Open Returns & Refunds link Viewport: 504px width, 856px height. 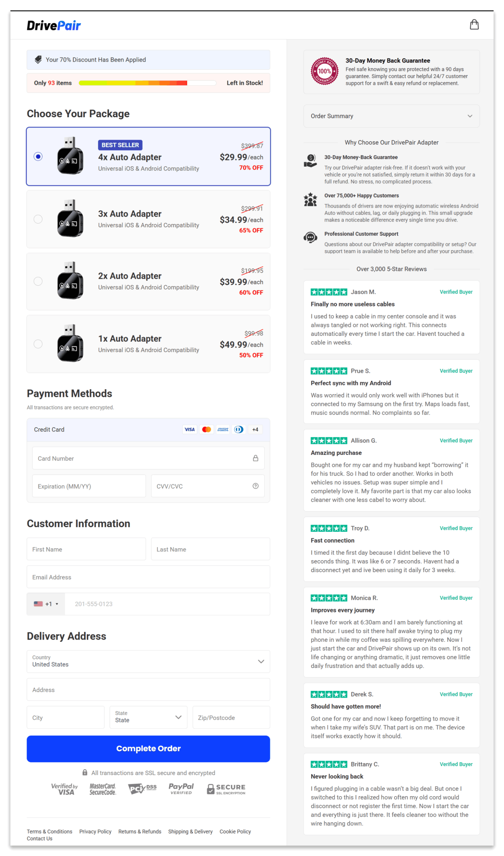tap(140, 831)
